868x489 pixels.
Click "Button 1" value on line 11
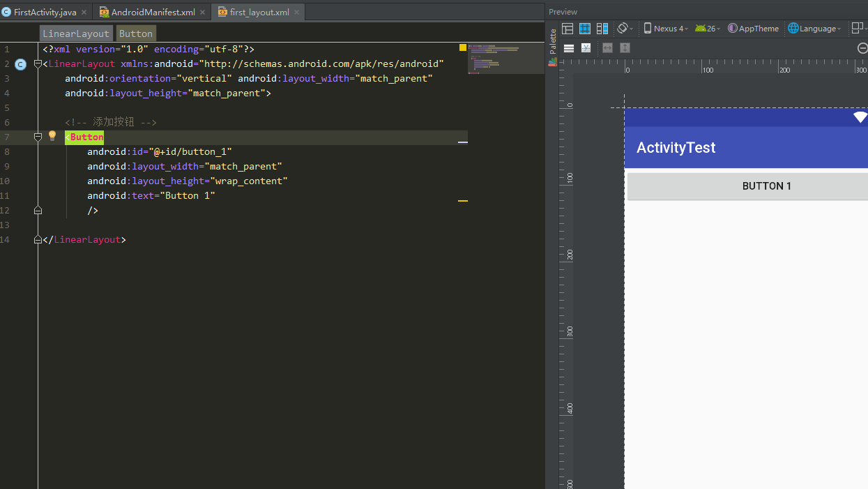[x=188, y=195]
